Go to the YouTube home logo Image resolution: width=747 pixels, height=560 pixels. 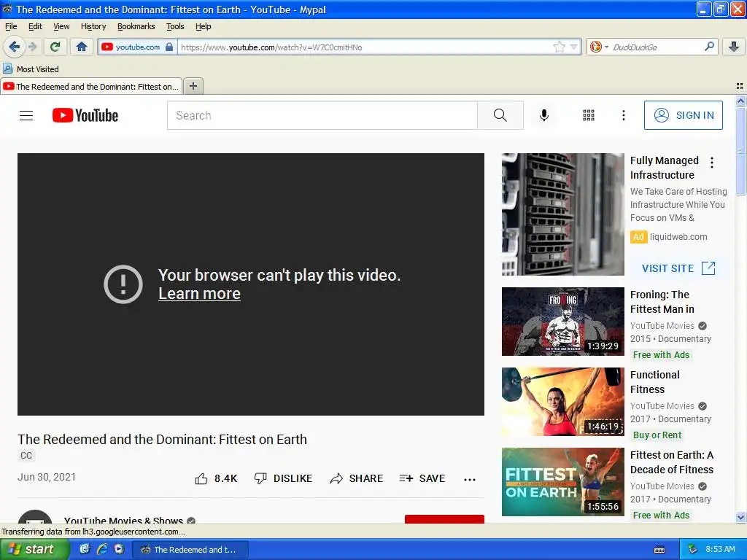click(85, 115)
